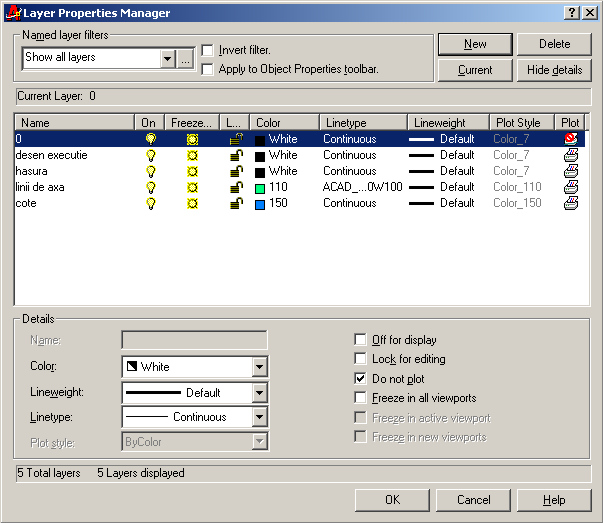
Task: Toggle the linii de axa lightbulb icon
Action: pyautogui.click(x=151, y=187)
